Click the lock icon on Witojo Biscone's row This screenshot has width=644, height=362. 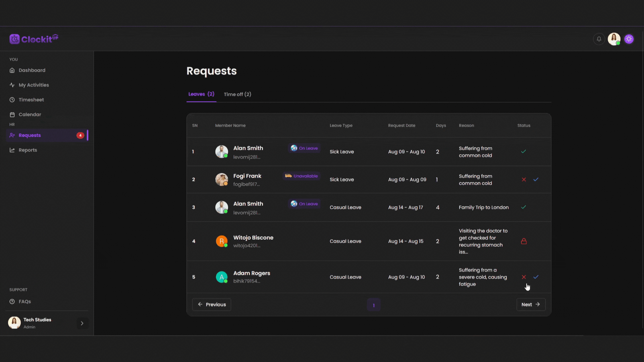click(x=524, y=241)
